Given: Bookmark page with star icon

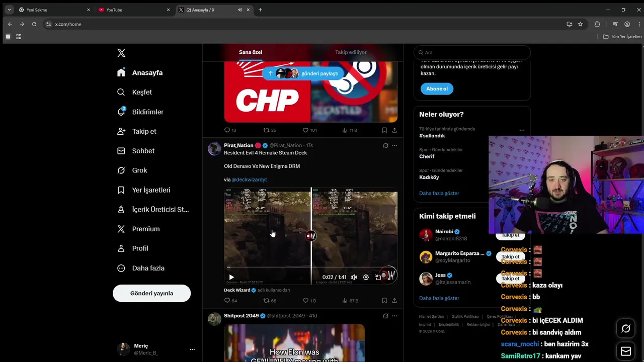Looking at the screenshot, I should tap(580, 24).
